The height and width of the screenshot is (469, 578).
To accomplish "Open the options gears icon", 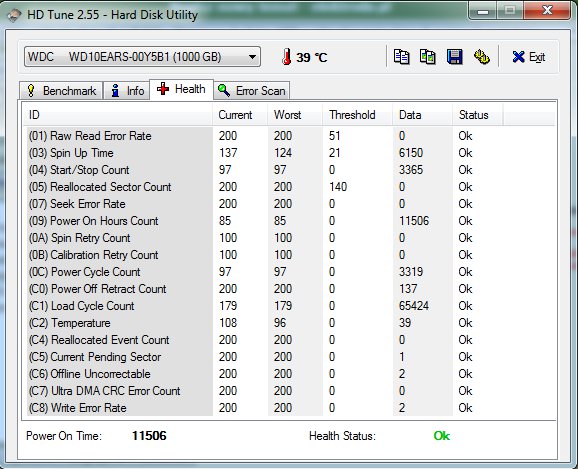I will [x=481, y=57].
